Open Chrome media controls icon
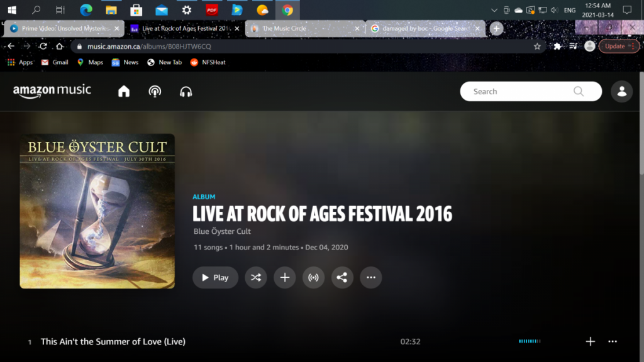The image size is (644, 362). 574,47
